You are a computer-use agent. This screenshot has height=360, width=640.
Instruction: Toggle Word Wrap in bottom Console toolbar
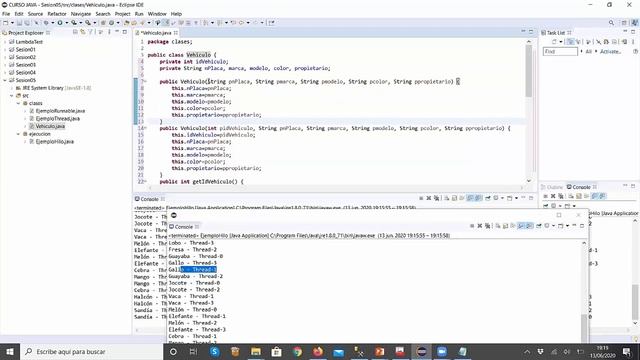click(x=462, y=198)
